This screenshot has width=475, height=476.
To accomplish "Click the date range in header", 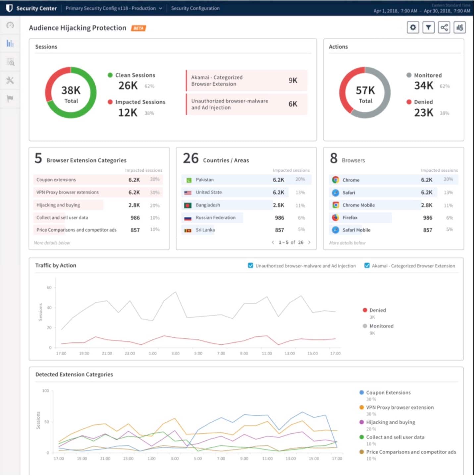I will pos(421,11).
